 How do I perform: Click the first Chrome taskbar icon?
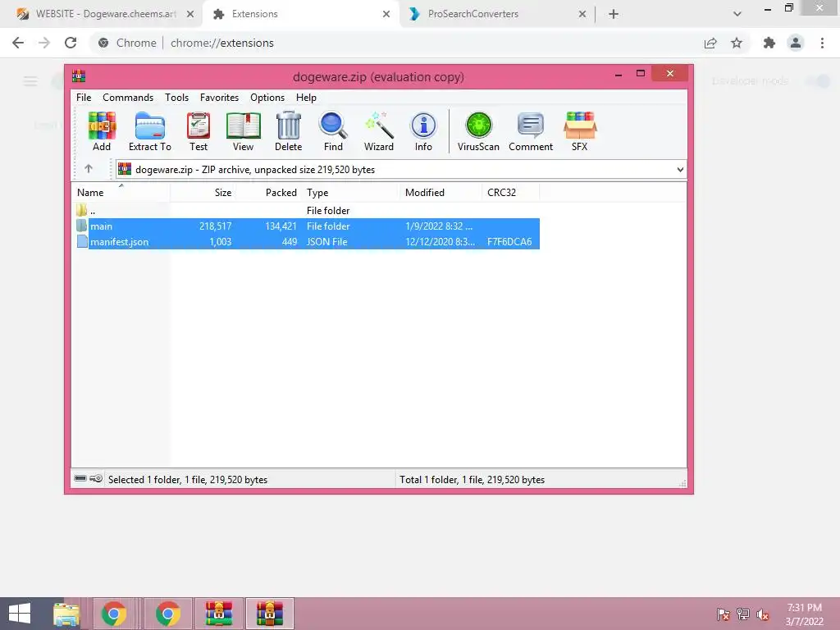pyautogui.click(x=113, y=614)
